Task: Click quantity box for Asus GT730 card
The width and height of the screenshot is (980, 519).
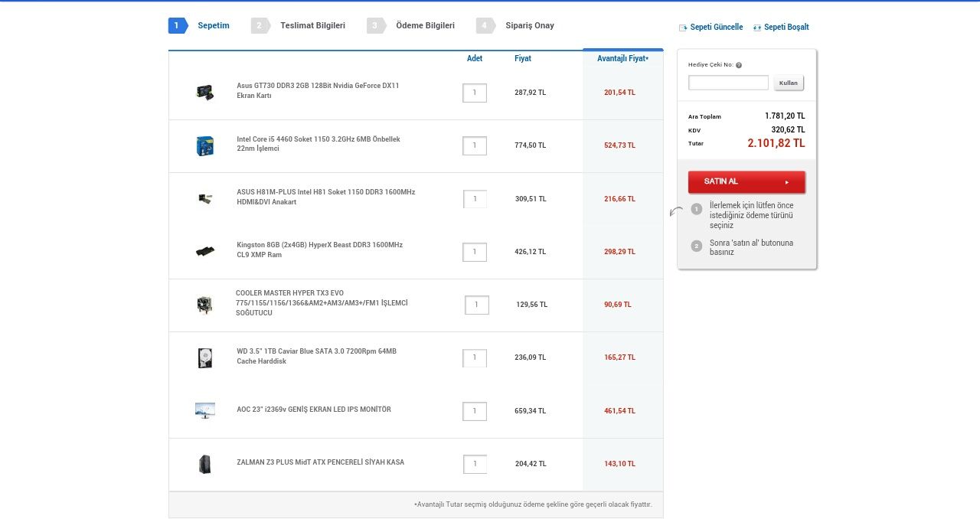Action: click(x=475, y=93)
